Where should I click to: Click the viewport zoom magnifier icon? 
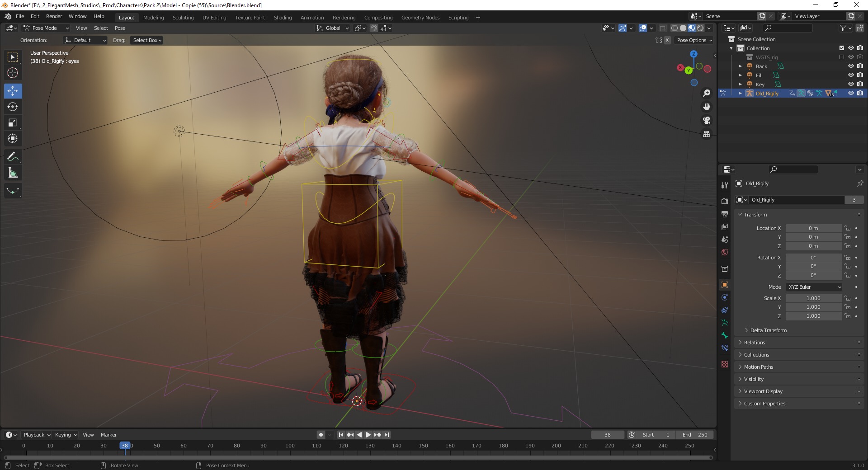[x=707, y=93]
